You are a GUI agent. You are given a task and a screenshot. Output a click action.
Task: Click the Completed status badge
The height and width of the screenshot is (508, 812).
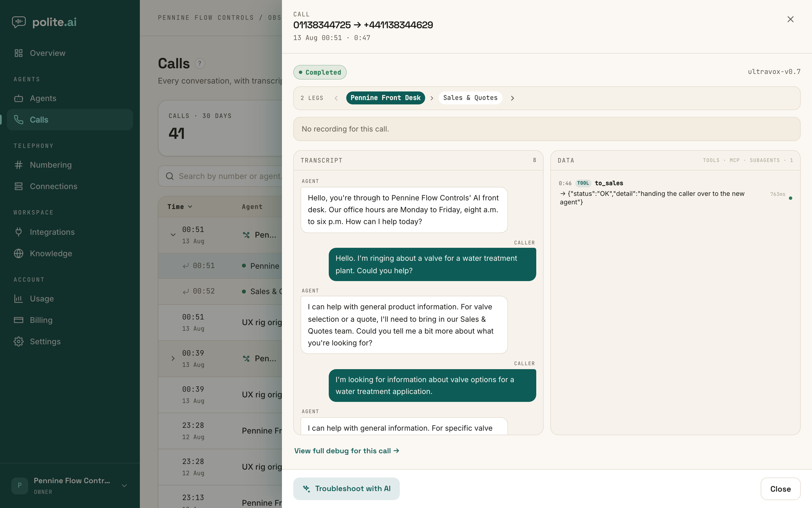click(x=320, y=72)
